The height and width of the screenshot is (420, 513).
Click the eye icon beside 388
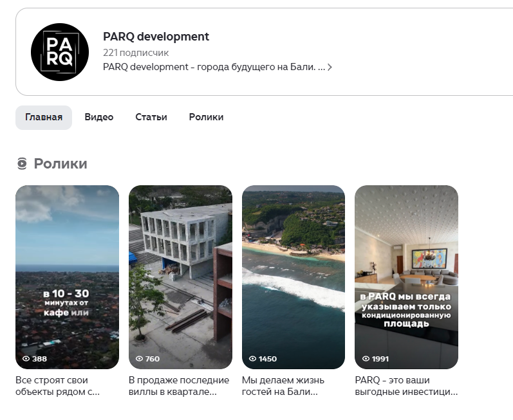coord(26,358)
